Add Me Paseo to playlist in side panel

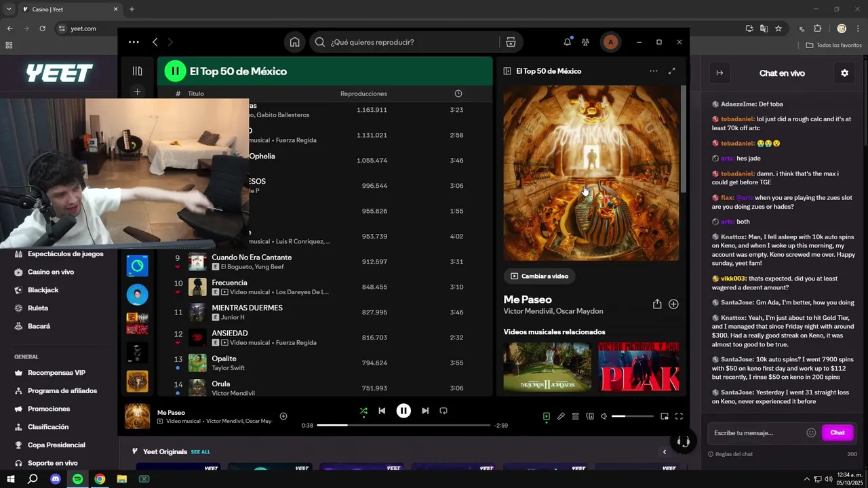coord(673,304)
